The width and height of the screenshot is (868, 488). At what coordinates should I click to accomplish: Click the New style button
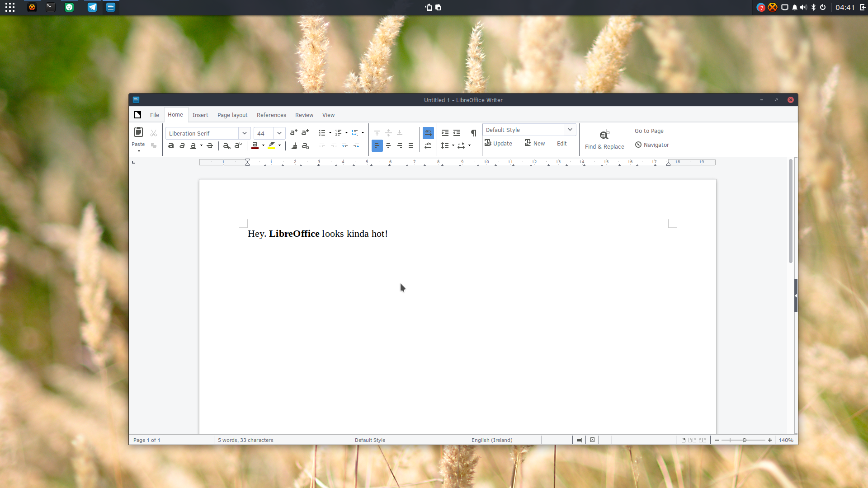point(535,143)
